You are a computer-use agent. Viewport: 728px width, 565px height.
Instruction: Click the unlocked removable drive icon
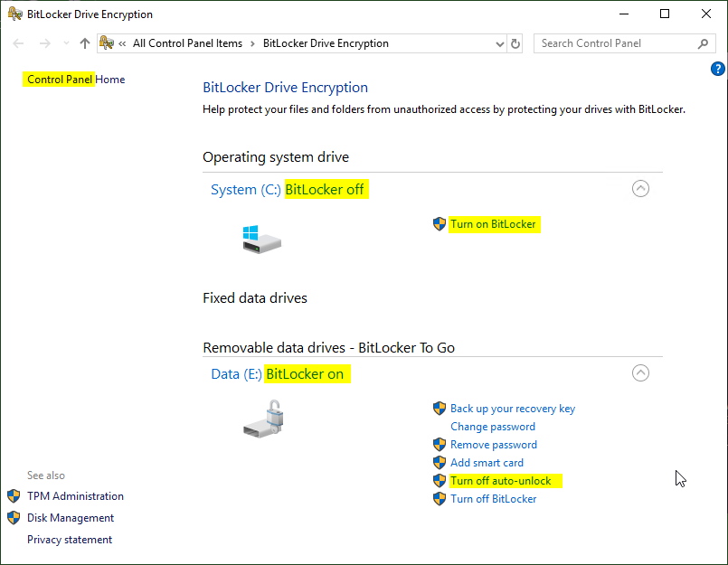[263, 419]
